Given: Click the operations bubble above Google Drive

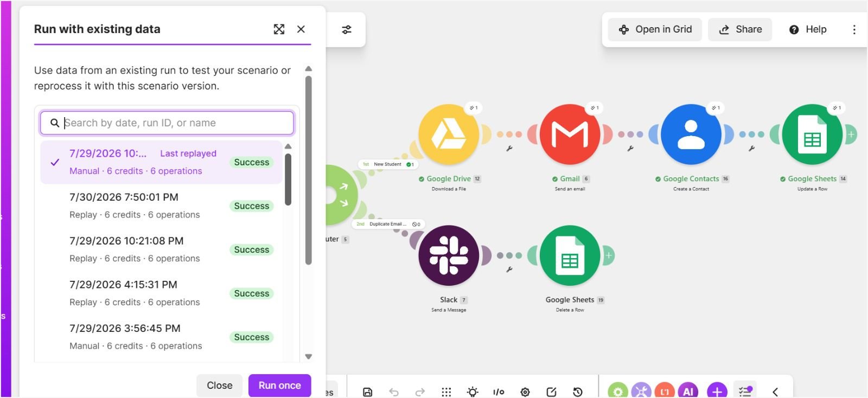Looking at the screenshot, I should pyautogui.click(x=474, y=108).
